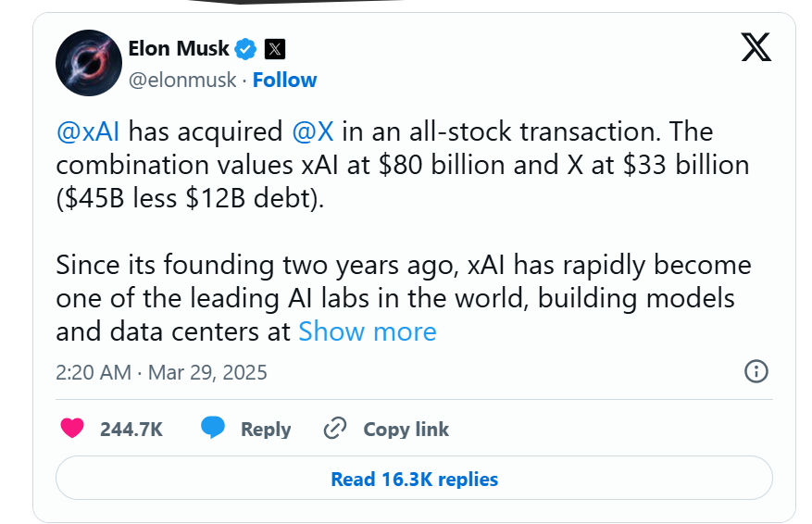
Task: Click the info circle icon
Action: (756, 371)
